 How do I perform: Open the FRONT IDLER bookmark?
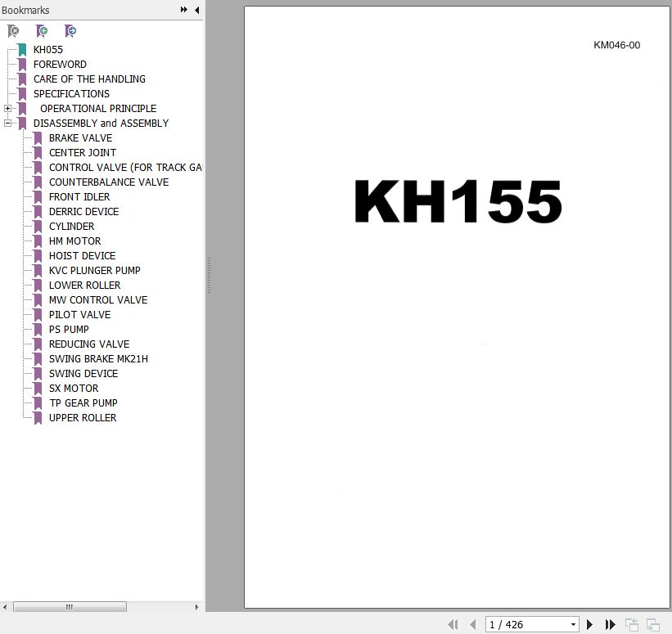(x=79, y=196)
